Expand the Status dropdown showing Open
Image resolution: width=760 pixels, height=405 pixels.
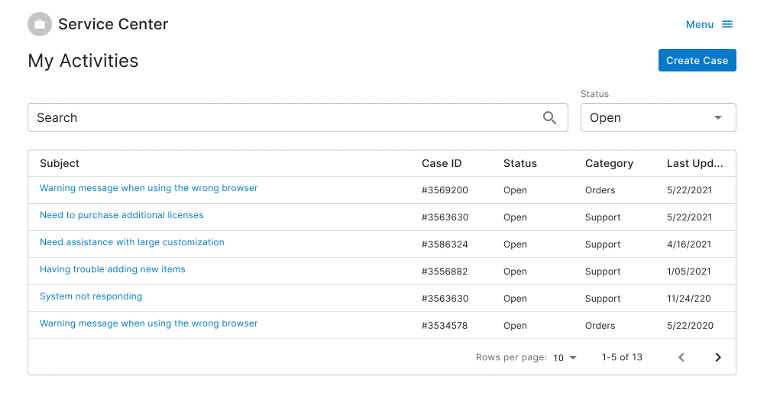pyautogui.click(x=658, y=118)
